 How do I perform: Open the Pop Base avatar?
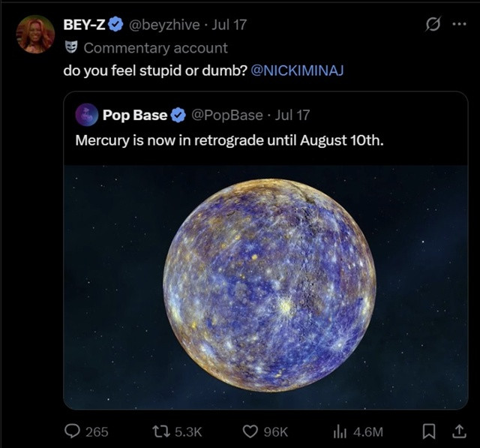pyautogui.click(x=87, y=115)
